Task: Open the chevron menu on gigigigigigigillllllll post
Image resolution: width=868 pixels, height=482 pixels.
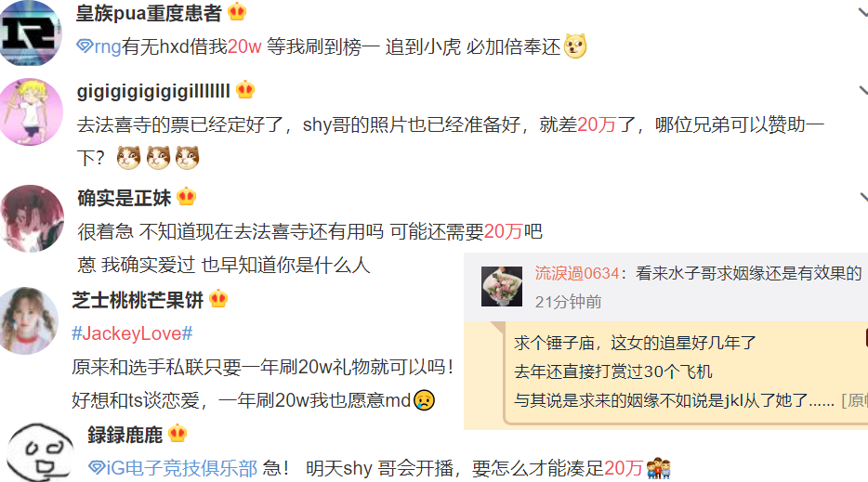Action: [863, 90]
